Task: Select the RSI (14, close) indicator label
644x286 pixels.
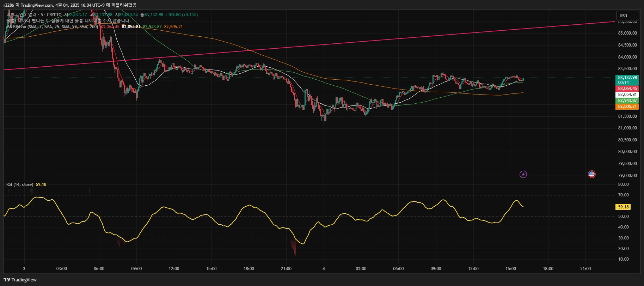Action: pyautogui.click(x=20, y=184)
